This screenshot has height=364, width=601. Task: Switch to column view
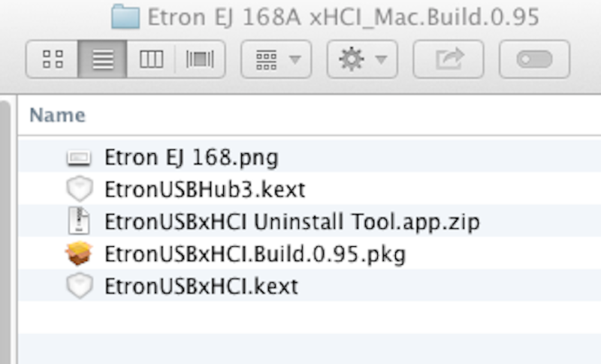point(151,59)
